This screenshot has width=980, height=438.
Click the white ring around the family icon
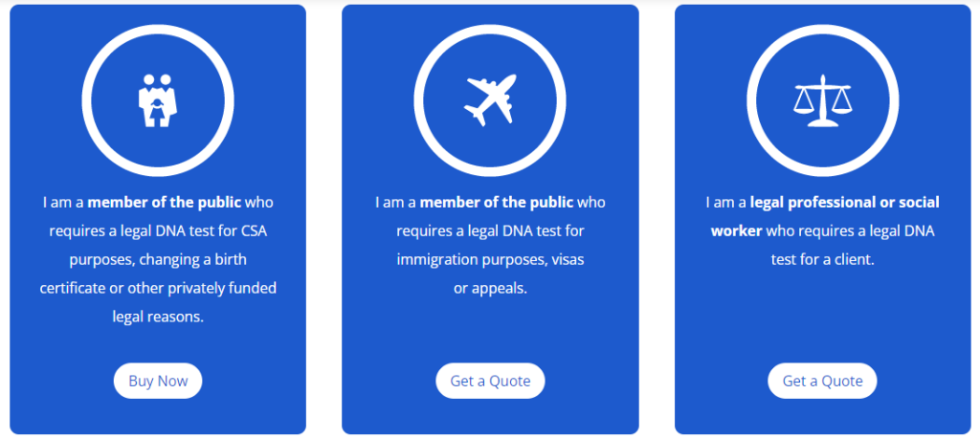[88, 99]
